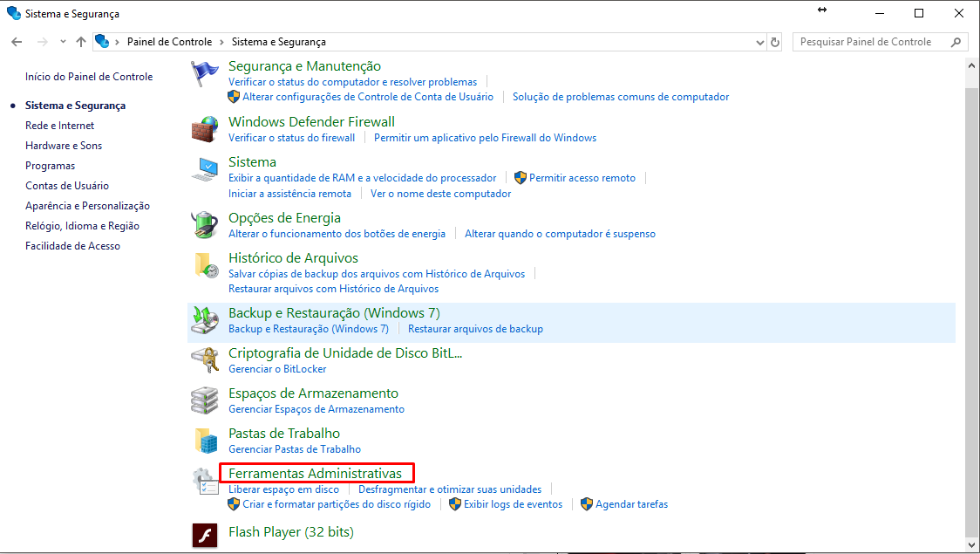Open the recent locations dropdown arrow
The image size is (980, 554).
[63, 42]
